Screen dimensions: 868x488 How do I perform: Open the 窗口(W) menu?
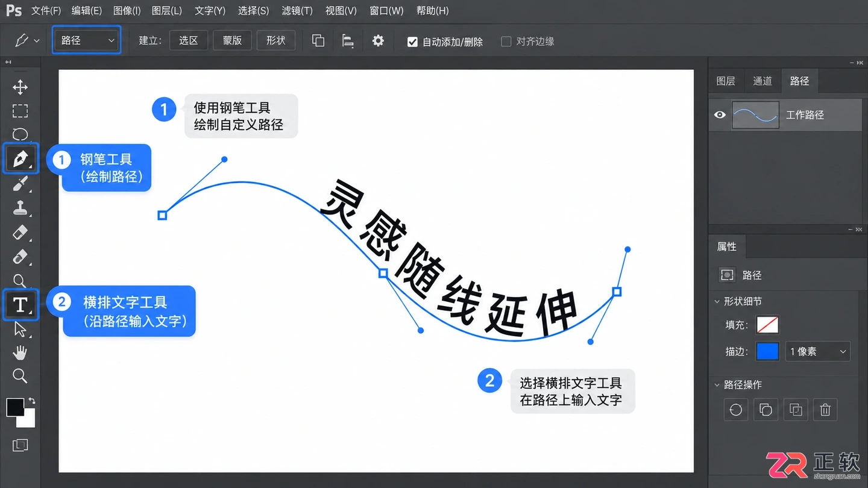click(386, 11)
